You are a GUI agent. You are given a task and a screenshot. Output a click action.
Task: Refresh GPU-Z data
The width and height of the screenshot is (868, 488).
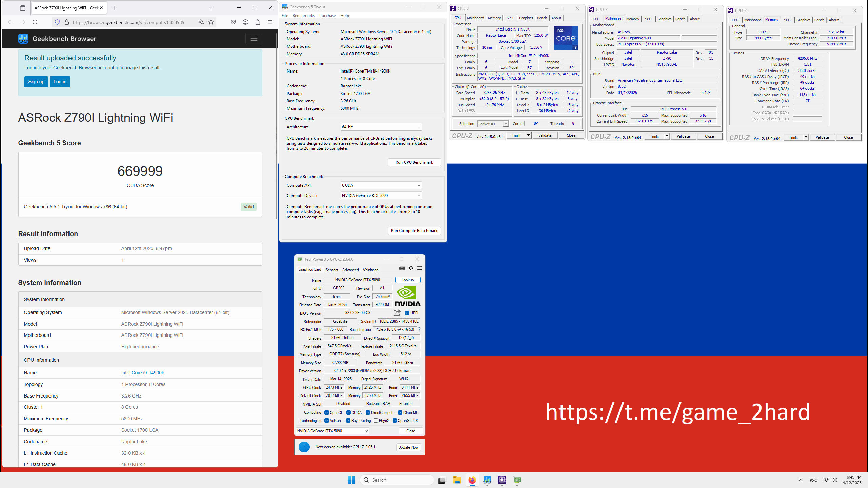(411, 268)
